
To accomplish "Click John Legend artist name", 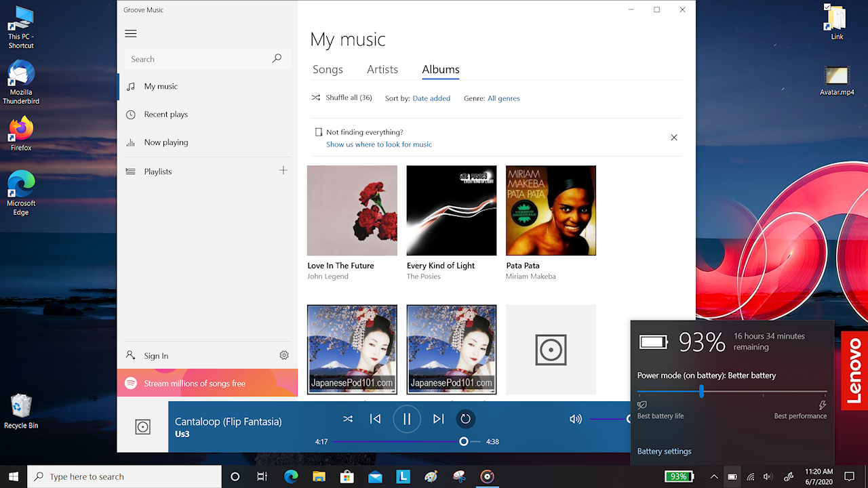I will pos(328,277).
